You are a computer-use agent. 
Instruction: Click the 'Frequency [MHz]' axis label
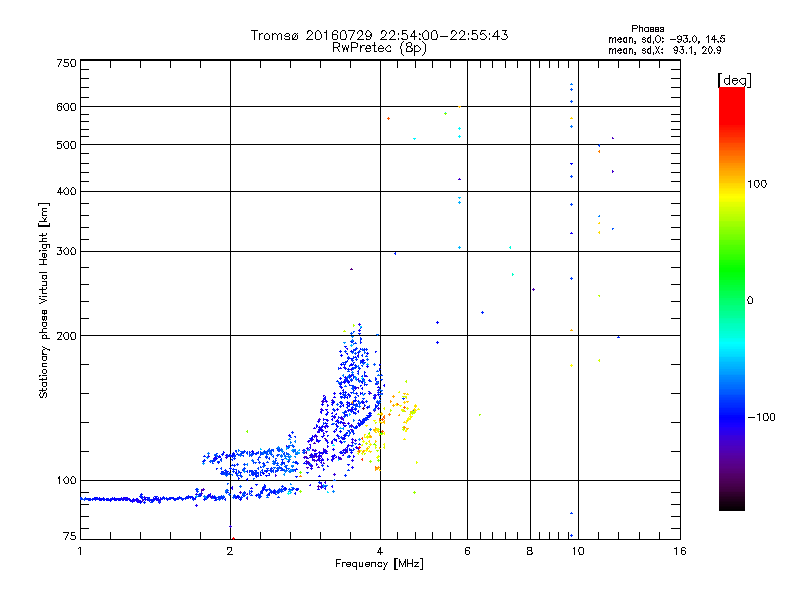379,563
